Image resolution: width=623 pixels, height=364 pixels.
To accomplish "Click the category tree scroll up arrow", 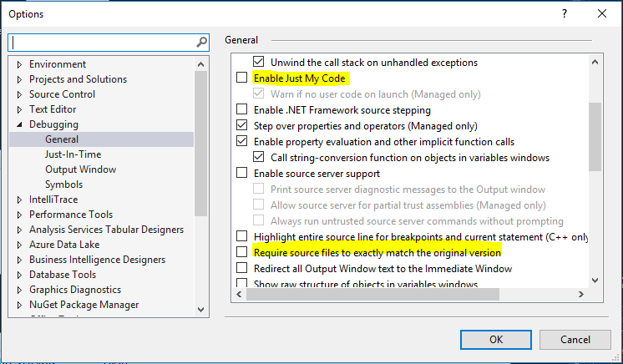I will tap(201, 63).
